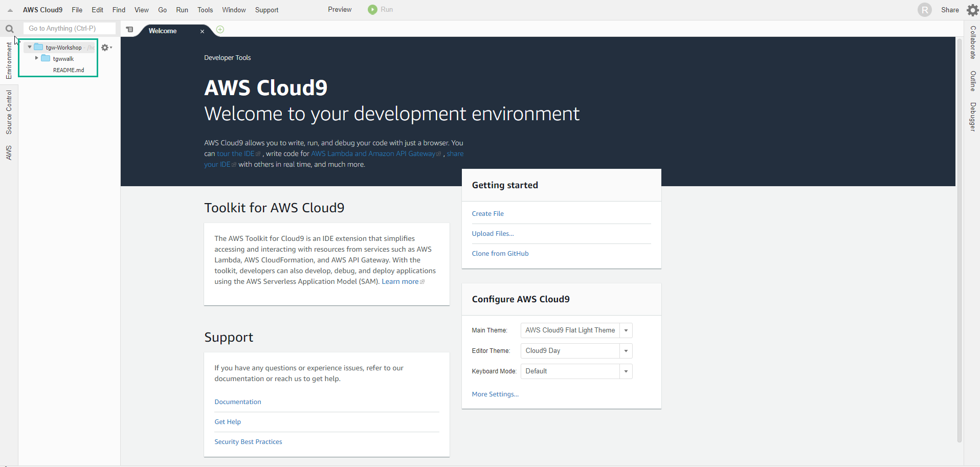Click the Documentation link
980x467 pixels.
click(x=238, y=402)
